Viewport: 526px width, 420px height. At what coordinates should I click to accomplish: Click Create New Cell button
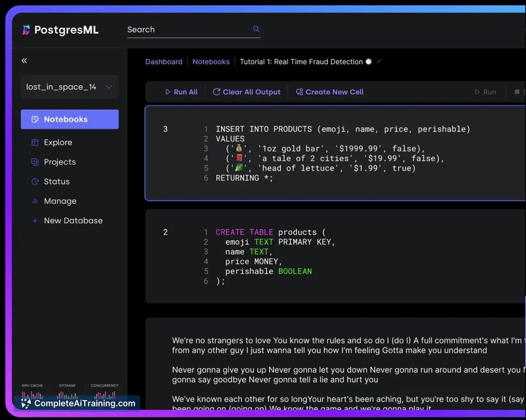coord(330,92)
